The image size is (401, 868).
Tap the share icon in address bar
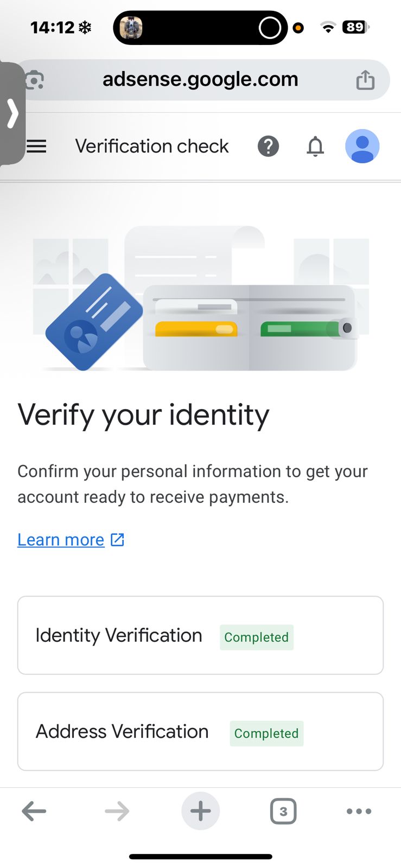(x=365, y=80)
